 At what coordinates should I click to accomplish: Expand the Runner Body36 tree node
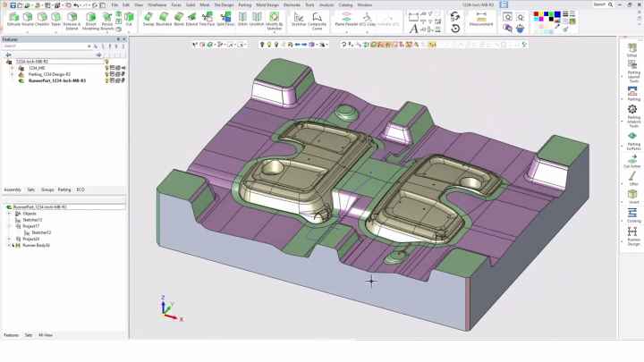[x=9, y=245]
